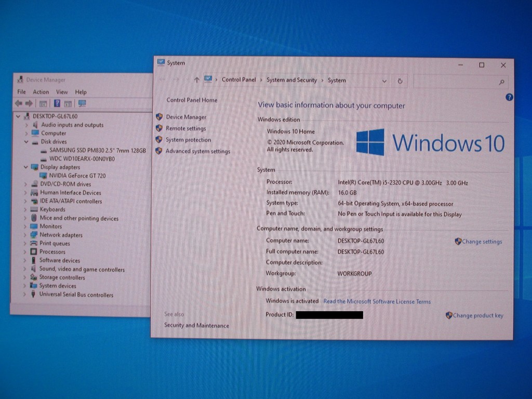Click the Print queues printer icon

(x=34, y=243)
